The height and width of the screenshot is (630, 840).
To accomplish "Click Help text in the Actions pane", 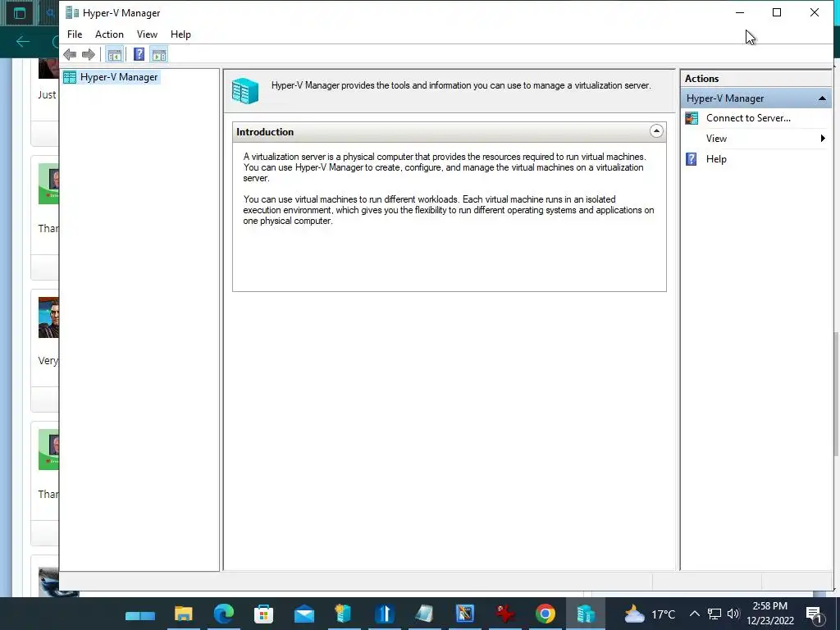I will (716, 159).
